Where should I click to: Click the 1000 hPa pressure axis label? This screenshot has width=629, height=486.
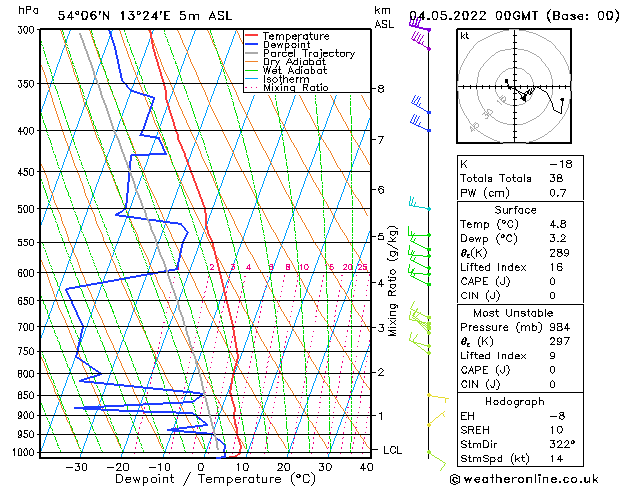tap(24, 452)
